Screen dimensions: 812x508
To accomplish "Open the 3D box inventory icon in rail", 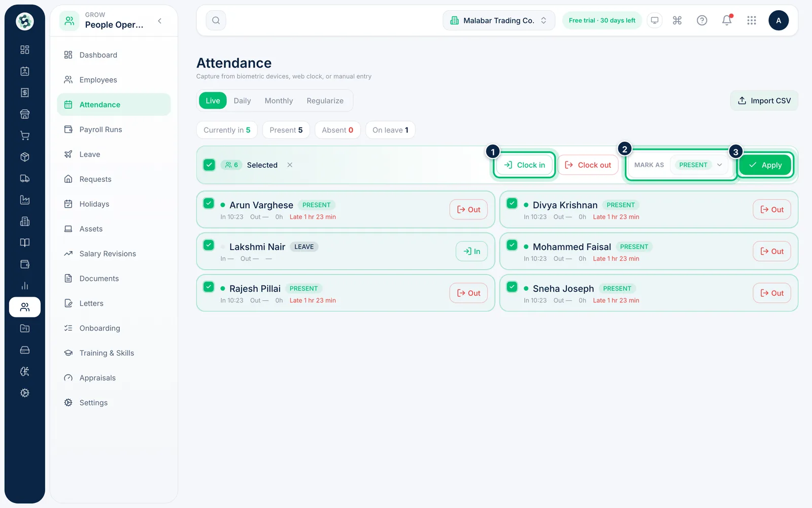I will (x=25, y=157).
